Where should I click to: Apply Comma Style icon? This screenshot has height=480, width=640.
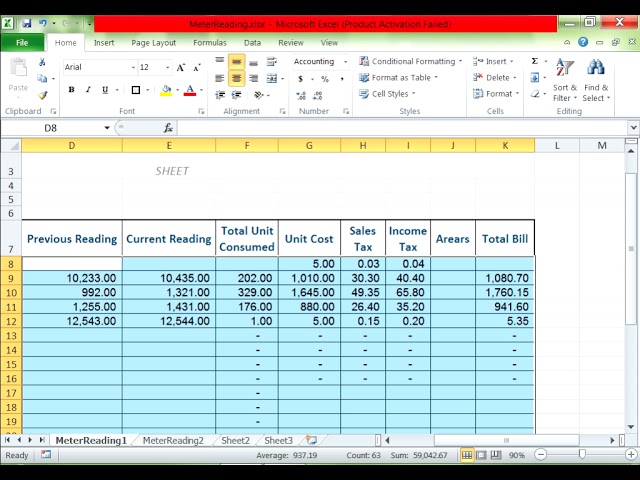[342, 79]
